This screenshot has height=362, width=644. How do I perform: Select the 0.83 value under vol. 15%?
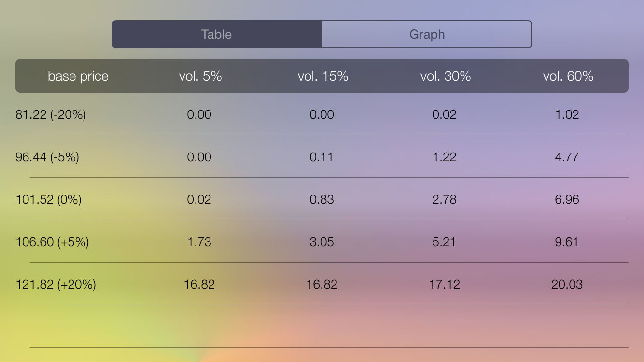pos(322,199)
